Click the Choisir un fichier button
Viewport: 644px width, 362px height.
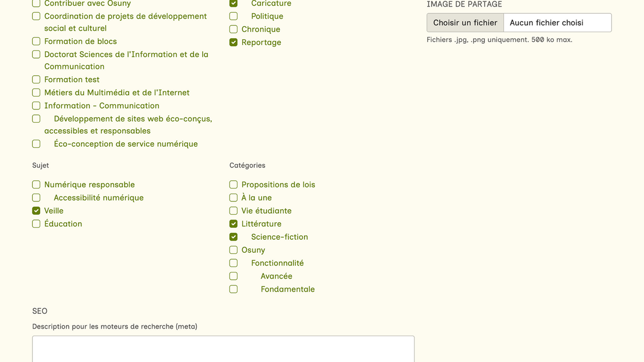pyautogui.click(x=465, y=23)
